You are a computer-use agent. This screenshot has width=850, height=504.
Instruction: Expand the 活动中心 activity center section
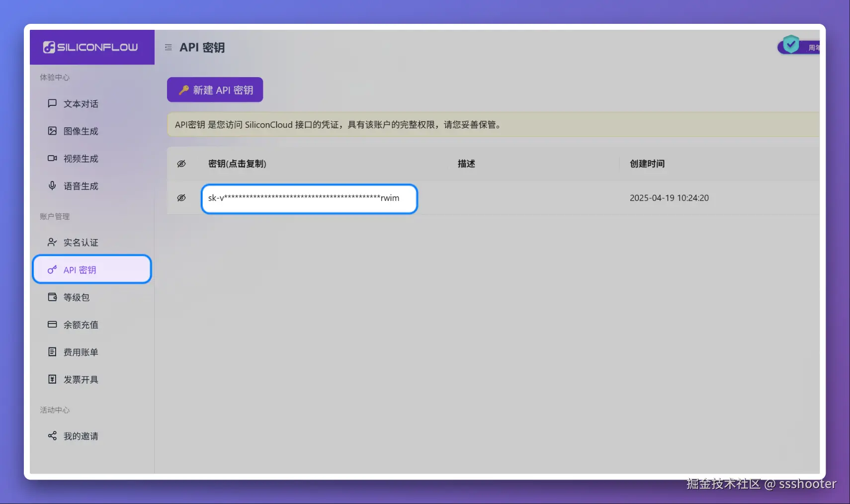[x=54, y=410]
